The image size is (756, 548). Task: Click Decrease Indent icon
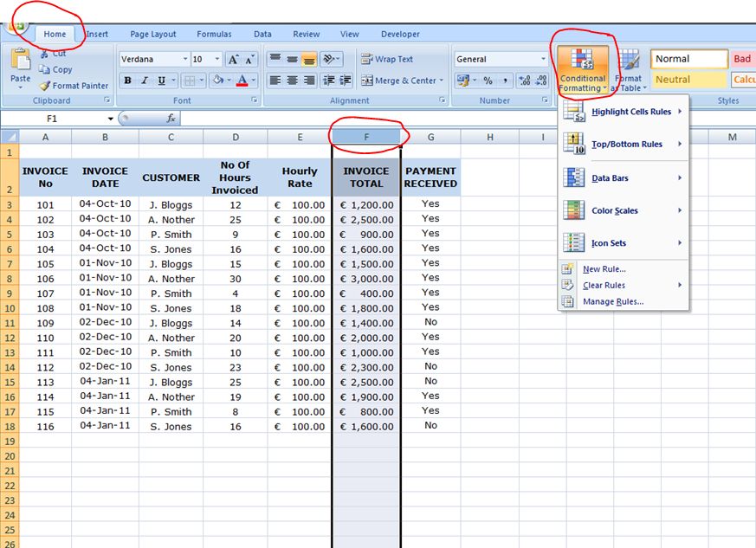(x=329, y=81)
